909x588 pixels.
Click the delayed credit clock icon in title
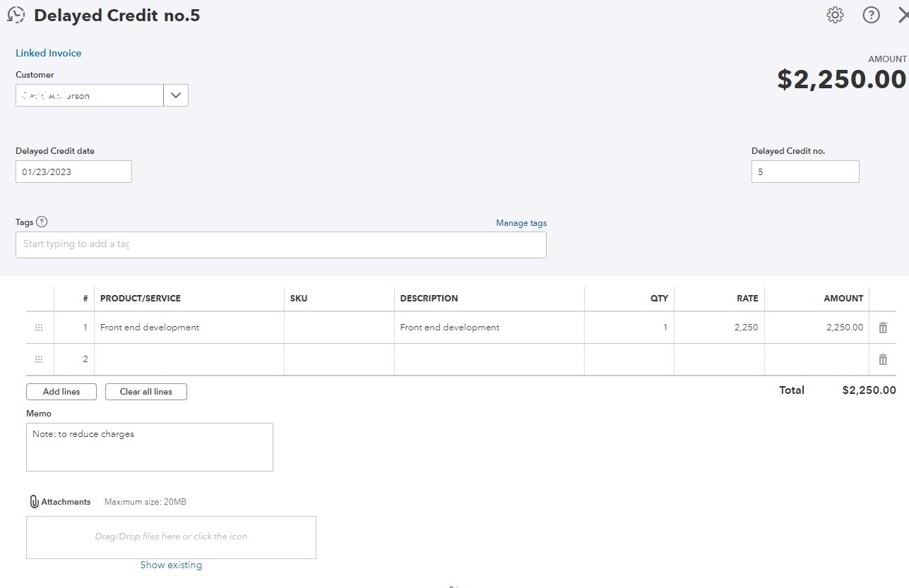pos(16,16)
